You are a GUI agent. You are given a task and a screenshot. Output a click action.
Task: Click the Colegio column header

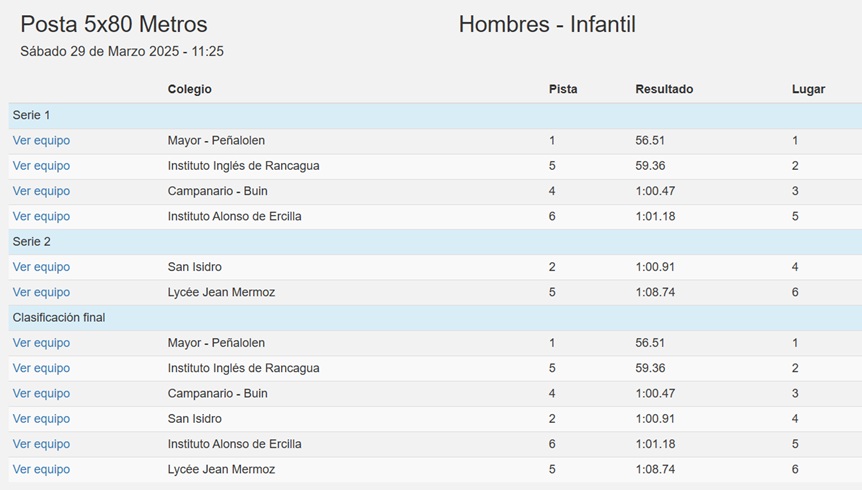pyautogui.click(x=189, y=89)
